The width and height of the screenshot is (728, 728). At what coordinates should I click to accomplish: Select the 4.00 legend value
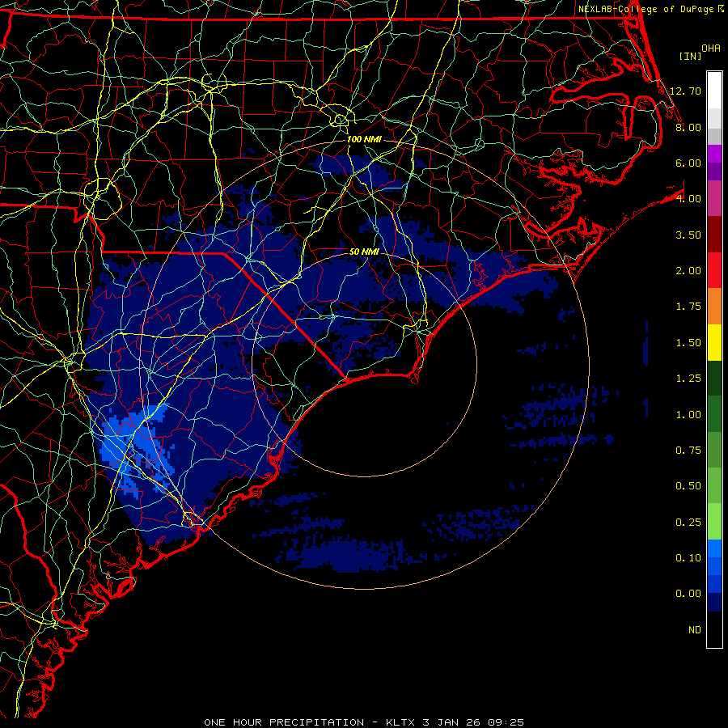tap(688, 199)
